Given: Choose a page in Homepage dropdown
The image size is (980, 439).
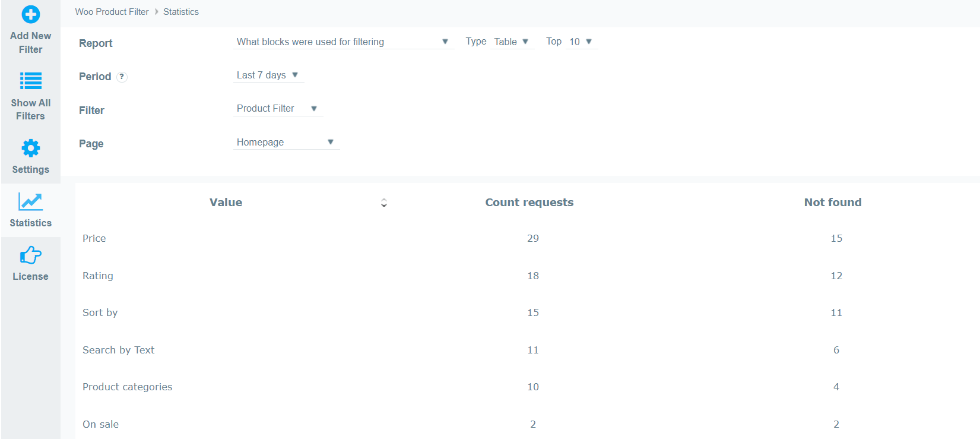Looking at the screenshot, I should pos(287,142).
